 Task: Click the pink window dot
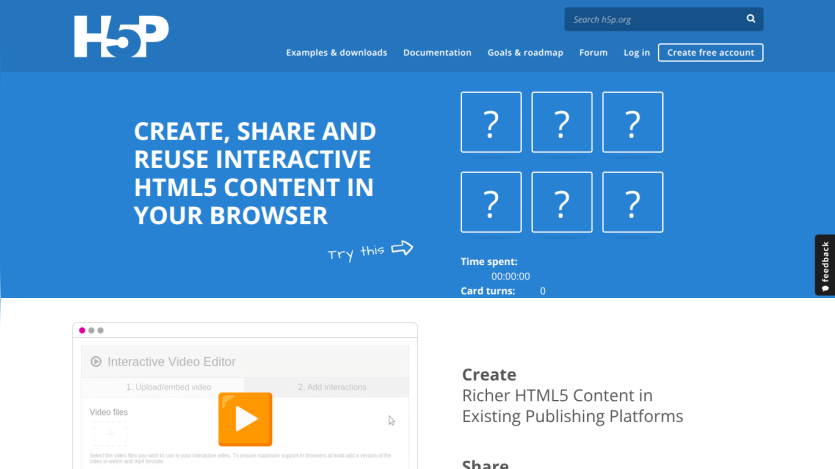coord(82,330)
